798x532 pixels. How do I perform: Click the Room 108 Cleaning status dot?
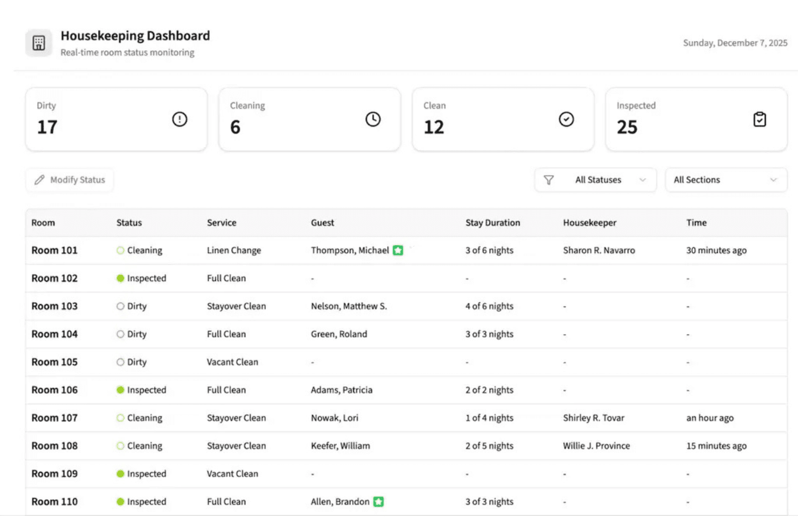(x=120, y=446)
